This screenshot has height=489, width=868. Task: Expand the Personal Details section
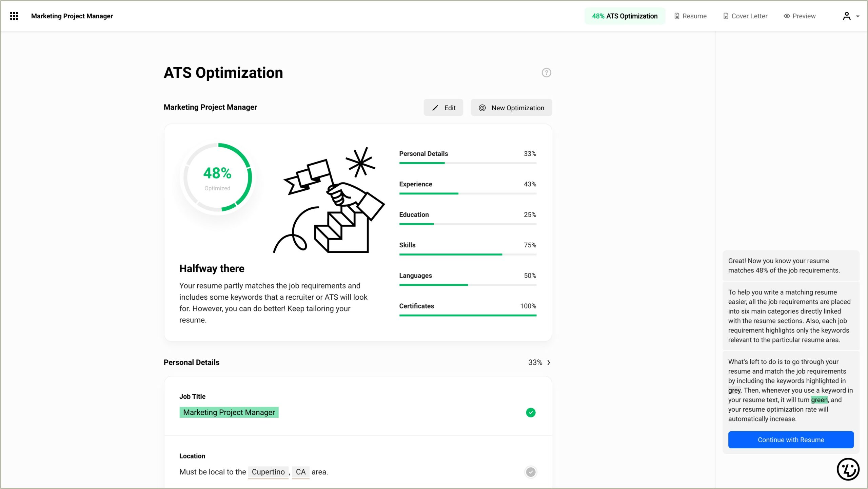[549, 362]
